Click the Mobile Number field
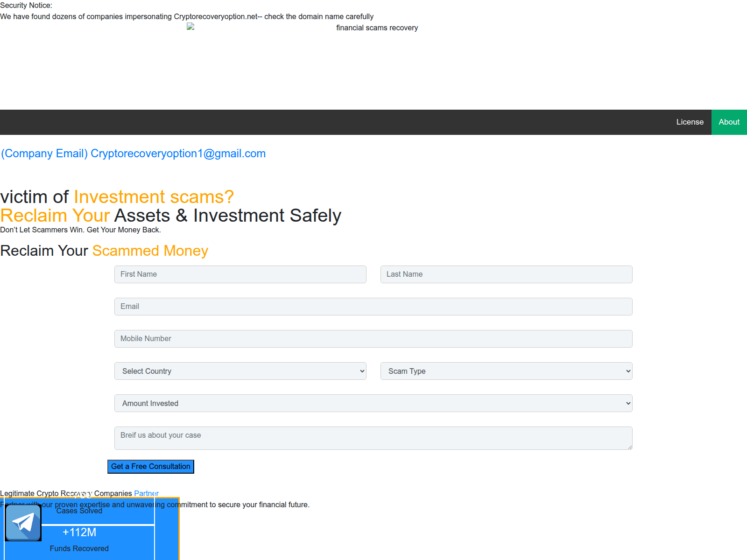 tap(373, 338)
